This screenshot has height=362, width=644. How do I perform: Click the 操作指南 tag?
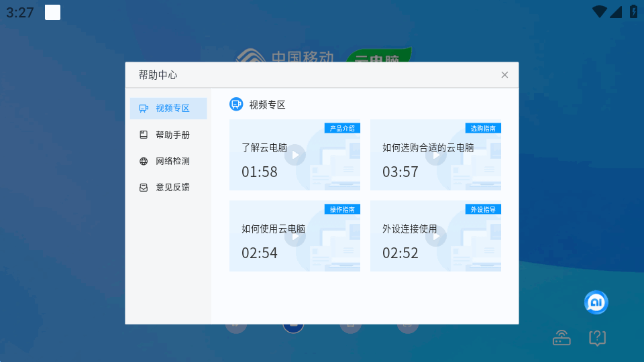(x=342, y=209)
